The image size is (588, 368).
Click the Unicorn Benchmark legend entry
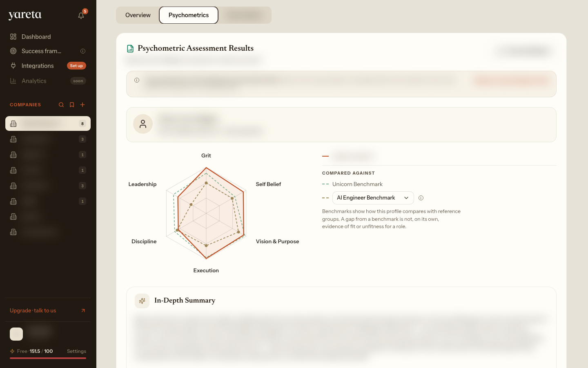pos(352,184)
